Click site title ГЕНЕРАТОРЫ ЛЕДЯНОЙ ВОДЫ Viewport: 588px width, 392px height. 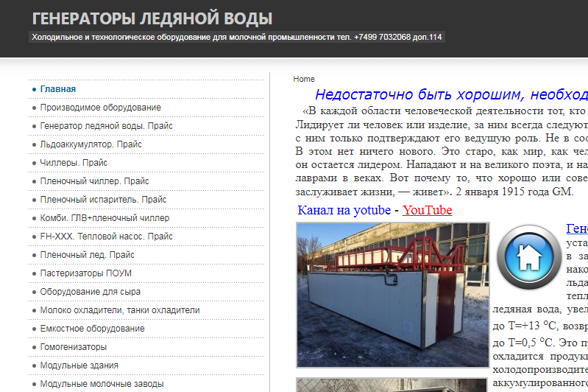pyautogui.click(x=152, y=18)
